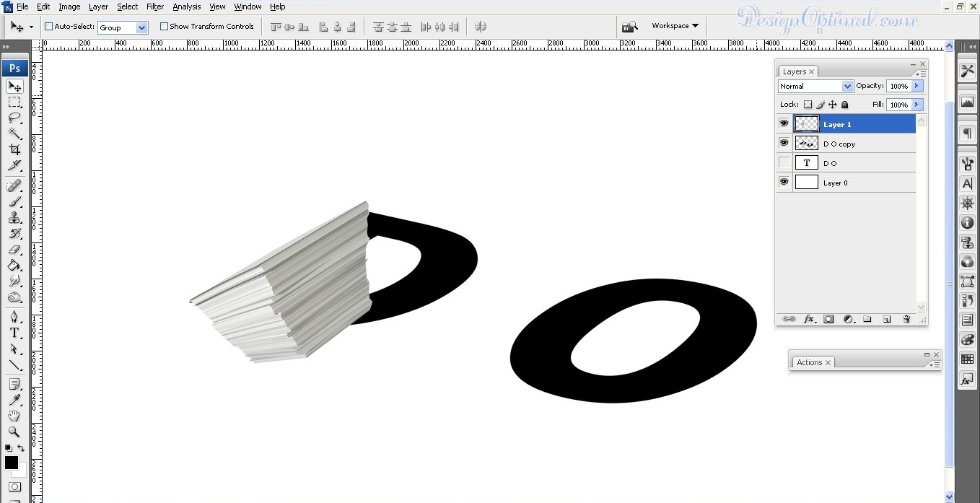Open the Paragraph panel icon in dock

[x=968, y=134]
